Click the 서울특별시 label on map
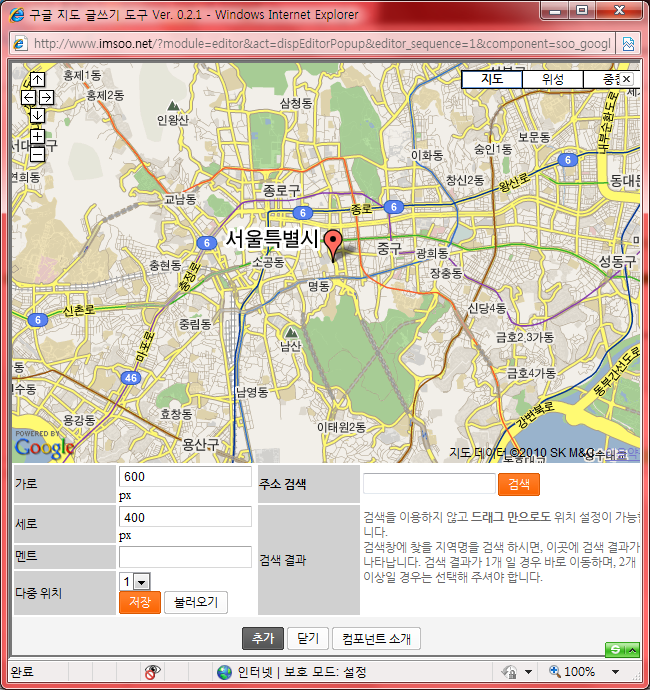Screen dimensions: 650x690 click(272, 239)
